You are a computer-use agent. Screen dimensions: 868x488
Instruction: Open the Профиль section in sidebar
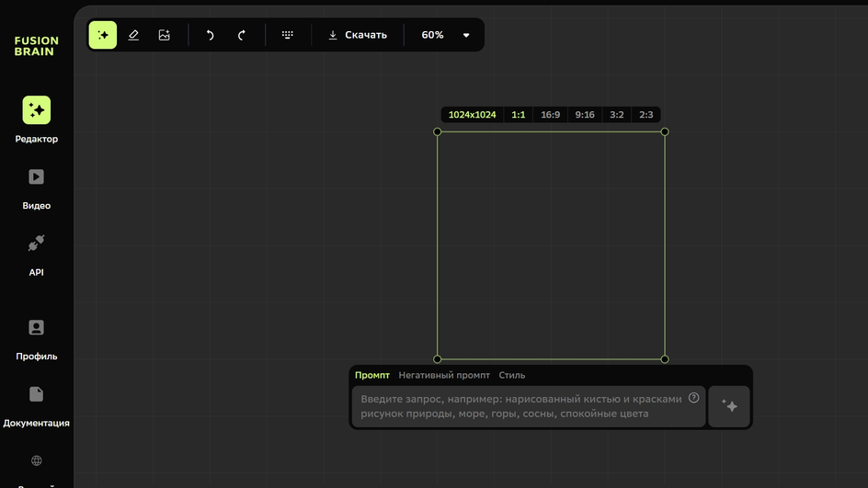click(x=37, y=340)
